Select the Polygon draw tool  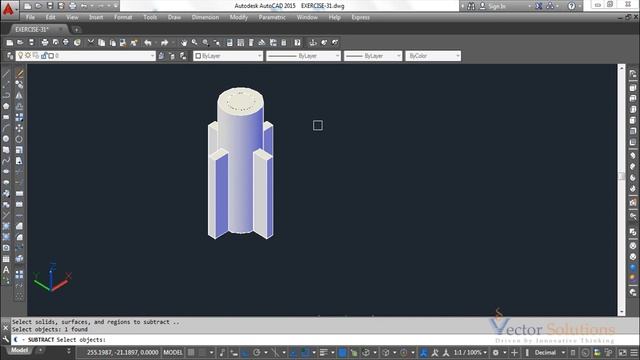click(6, 106)
